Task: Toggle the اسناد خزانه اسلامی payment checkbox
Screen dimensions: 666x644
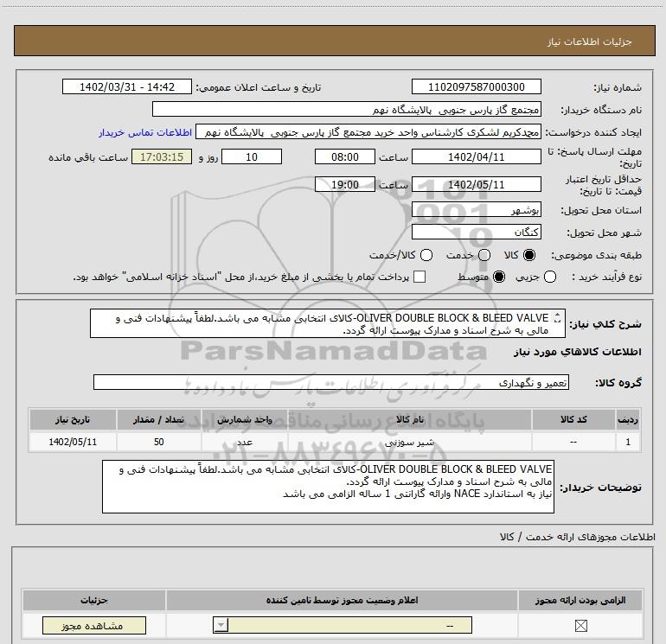Action: pyautogui.click(x=419, y=277)
